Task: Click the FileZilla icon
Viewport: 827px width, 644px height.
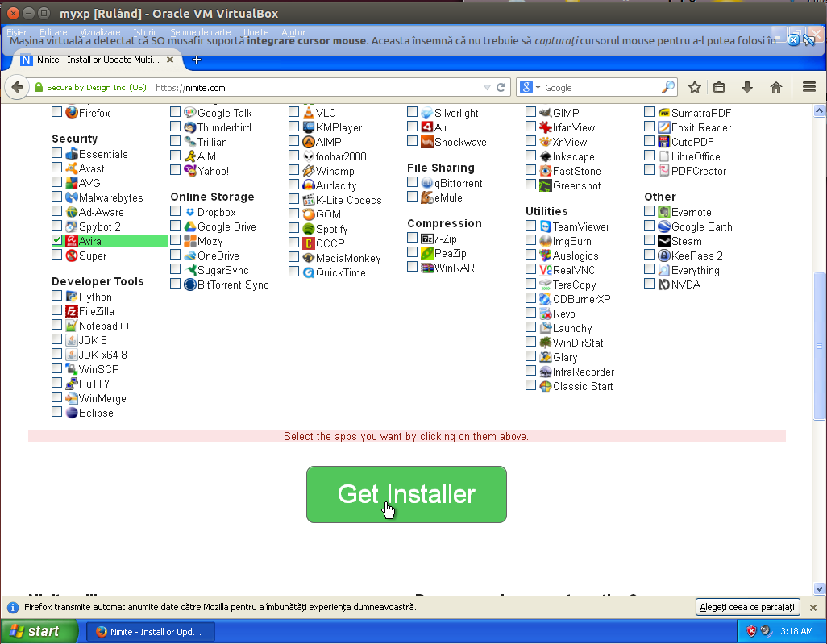Action: click(x=71, y=310)
